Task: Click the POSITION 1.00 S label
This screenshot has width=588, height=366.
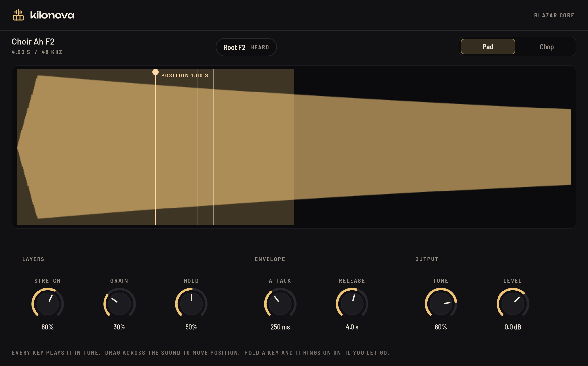Action: pyautogui.click(x=185, y=75)
